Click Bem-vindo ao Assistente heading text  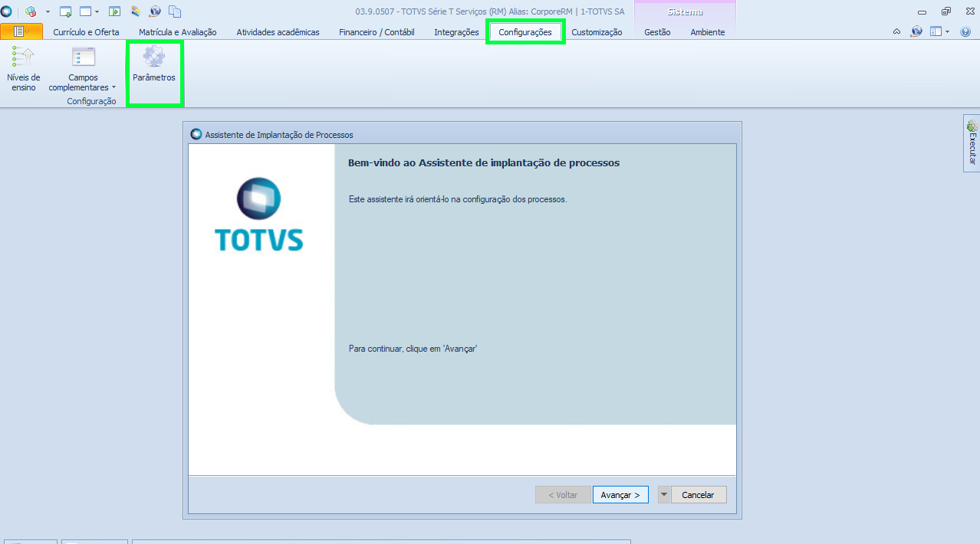[x=484, y=163]
